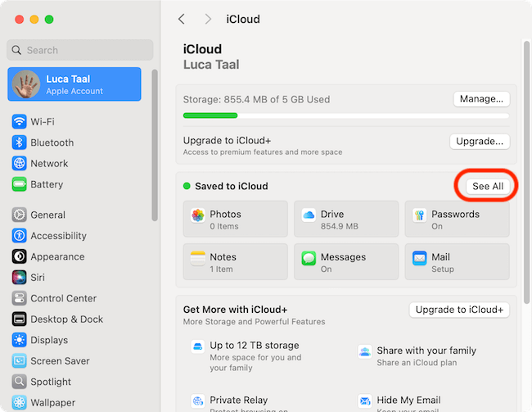Click the Notes app icon
Image resolution: width=532 pixels, height=412 pixels.
pyautogui.click(x=198, y=258)
